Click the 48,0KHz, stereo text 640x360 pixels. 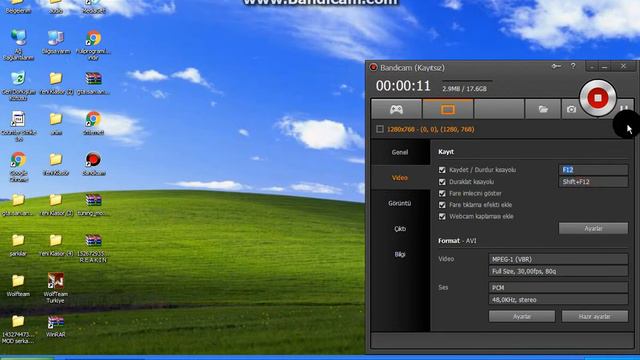pyautogui.click(x=514, y=300)
